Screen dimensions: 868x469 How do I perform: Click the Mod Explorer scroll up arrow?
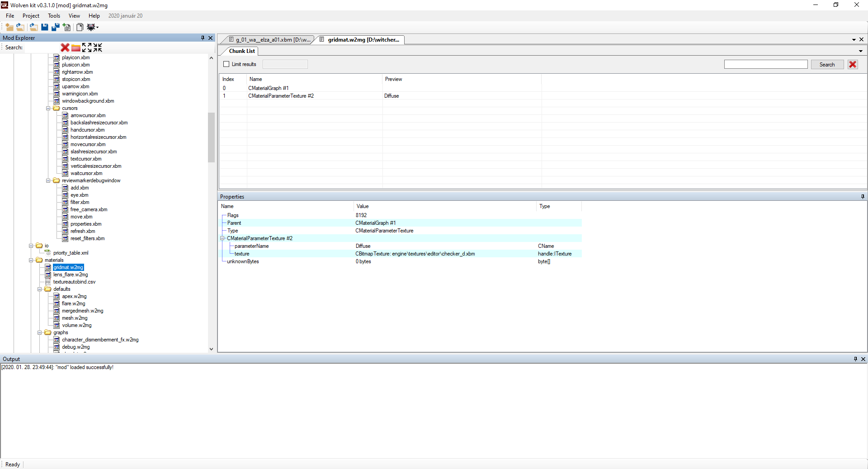pos(211,58)
